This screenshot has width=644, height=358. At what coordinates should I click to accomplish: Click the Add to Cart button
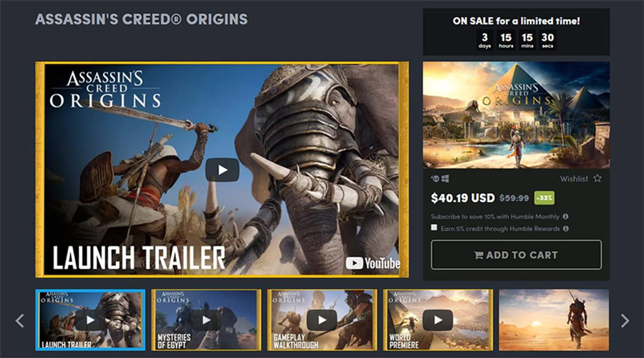pyautogui.click(x=516, y=255)
